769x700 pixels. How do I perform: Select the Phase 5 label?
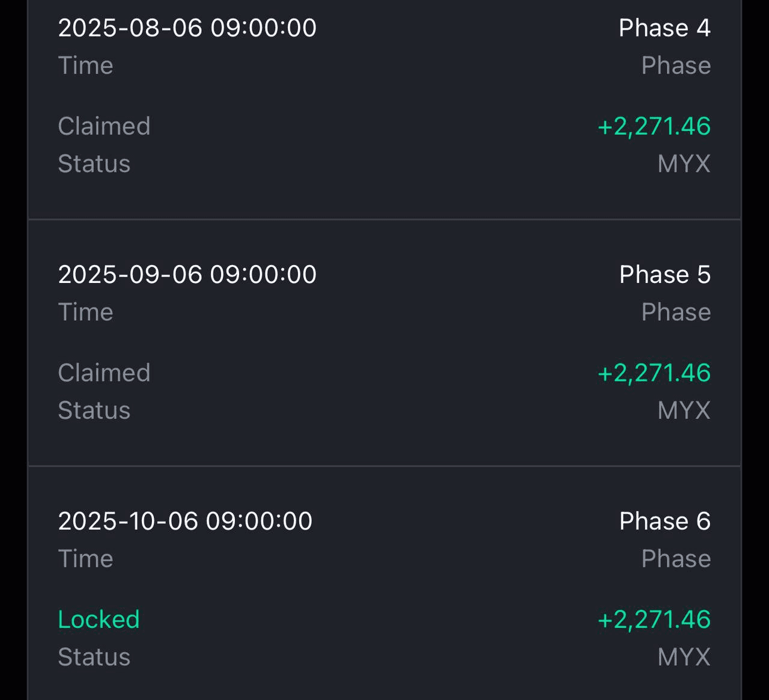[664, 274]
